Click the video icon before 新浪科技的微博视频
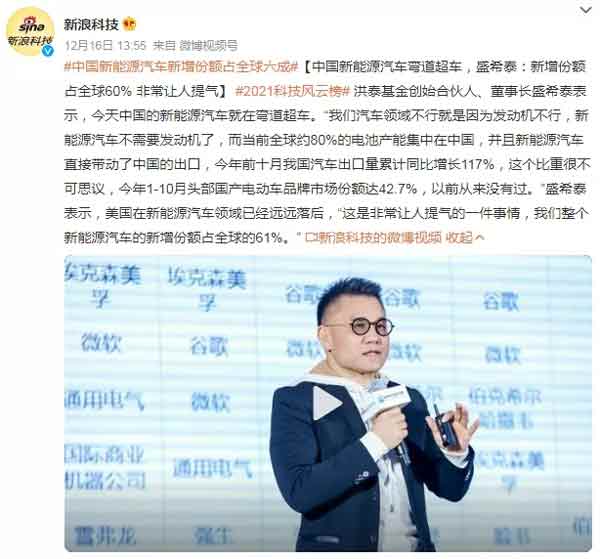600x559 pixels. click(x=309, y=238)
